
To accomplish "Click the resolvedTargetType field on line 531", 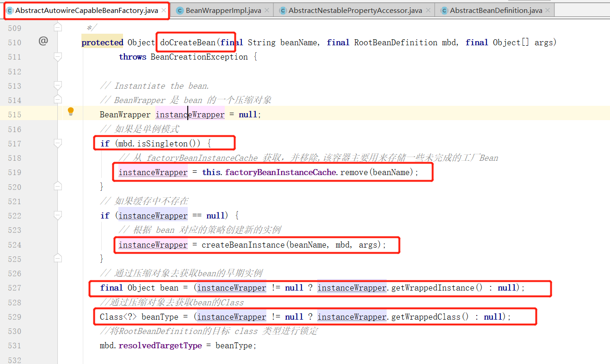I will (x=160, y=346).
